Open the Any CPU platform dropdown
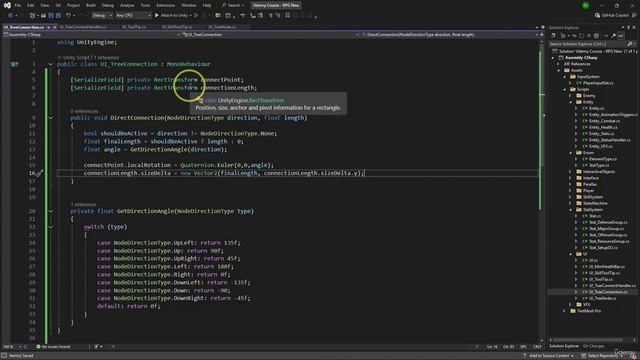The height and width of the screenshot is (360, 640). click(x=133, y=16)
